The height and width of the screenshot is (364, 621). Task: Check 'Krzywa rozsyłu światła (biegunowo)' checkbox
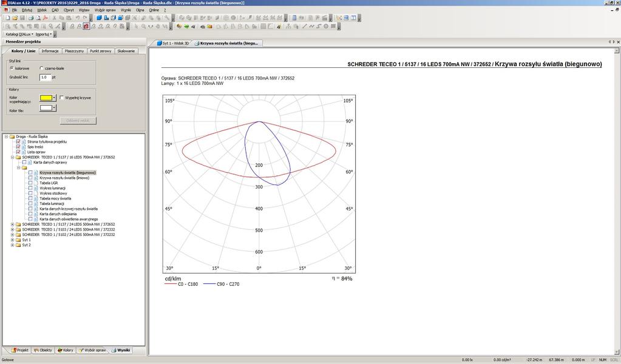pos(30,172)
